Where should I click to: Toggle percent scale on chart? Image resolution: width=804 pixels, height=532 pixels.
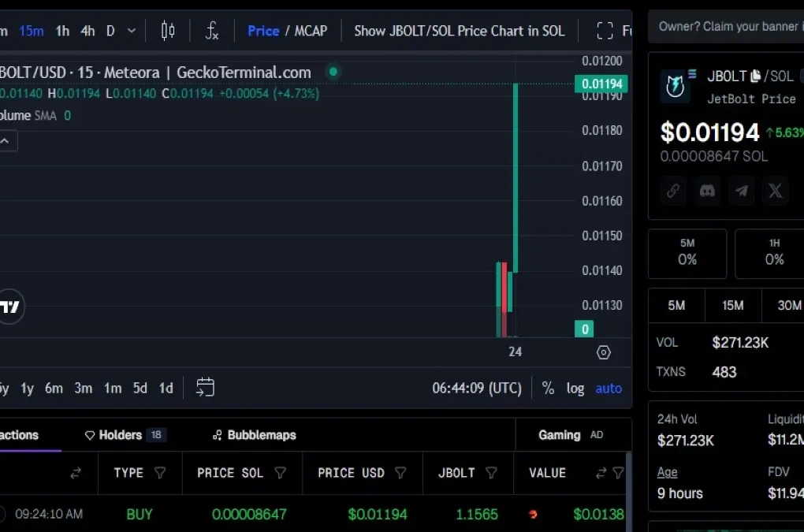tap(548, 388)
